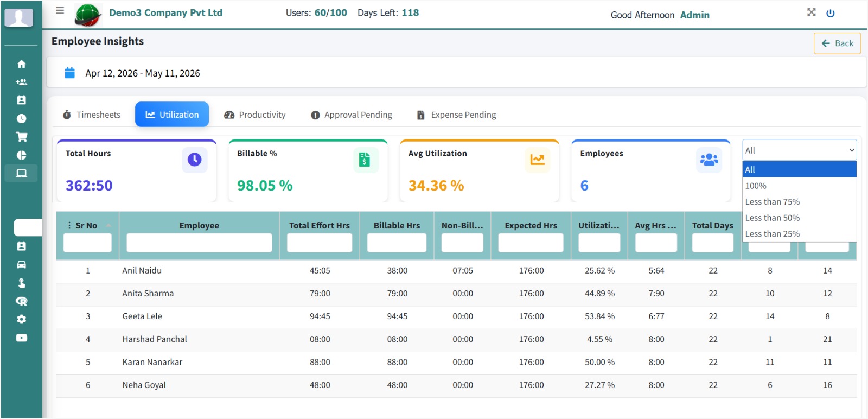Click the Admin username

pyautogui.click(x=695, y=15)
